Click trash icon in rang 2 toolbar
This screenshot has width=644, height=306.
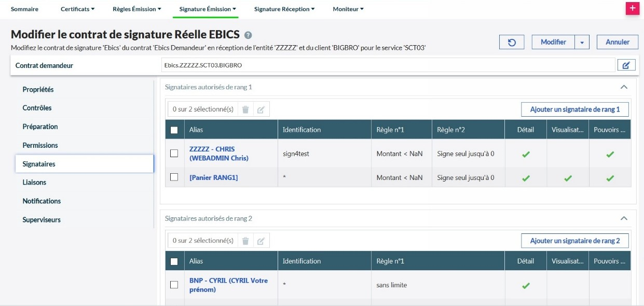click(x=245, y=241)
